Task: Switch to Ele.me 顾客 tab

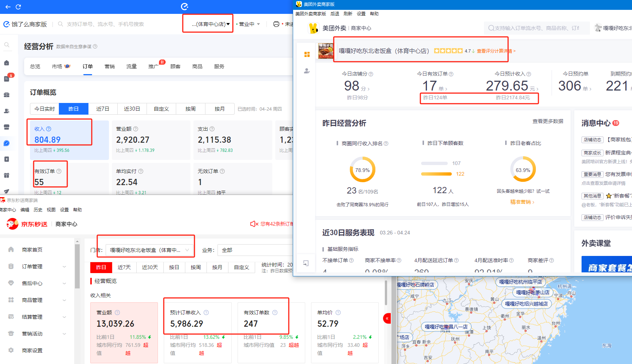Action: [x=175, y=66]
